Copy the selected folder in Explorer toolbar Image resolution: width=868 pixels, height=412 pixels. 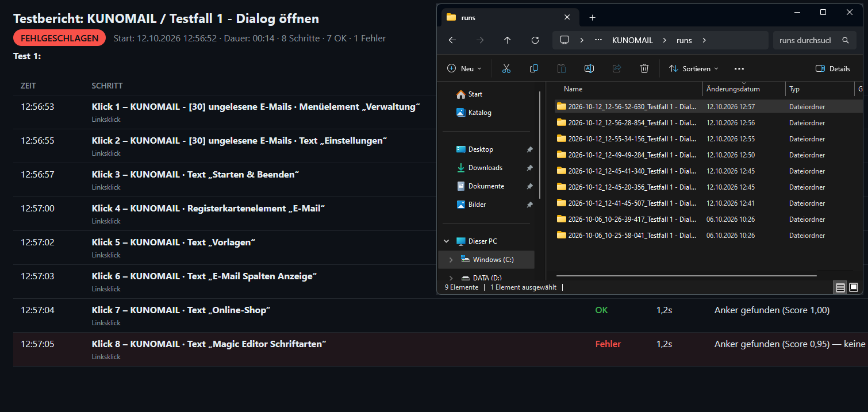(534, 68)
